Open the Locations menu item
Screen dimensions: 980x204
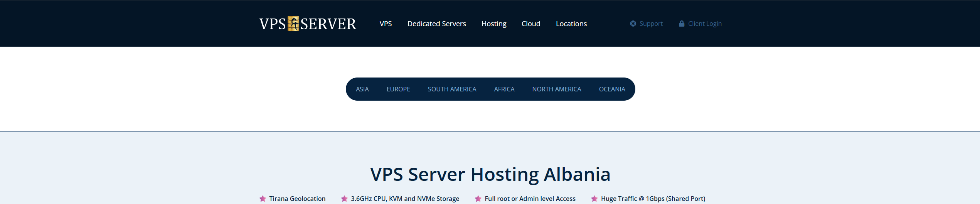571,24
